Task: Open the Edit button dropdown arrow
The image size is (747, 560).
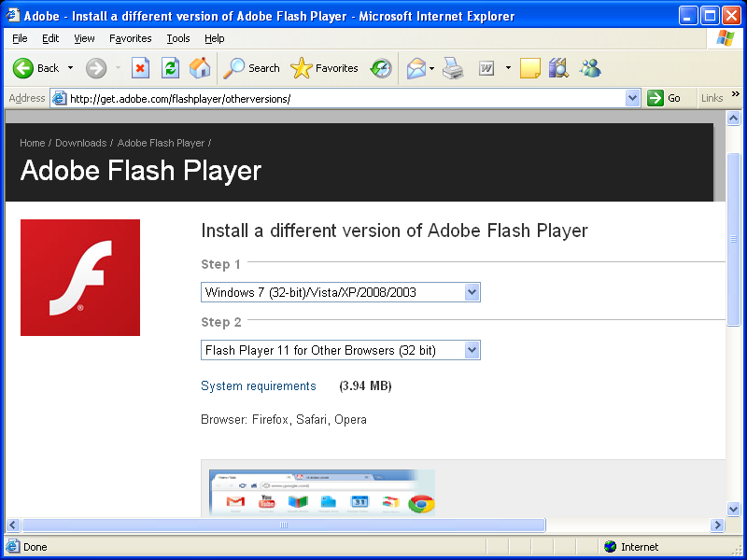Action: tap(508, 68)
